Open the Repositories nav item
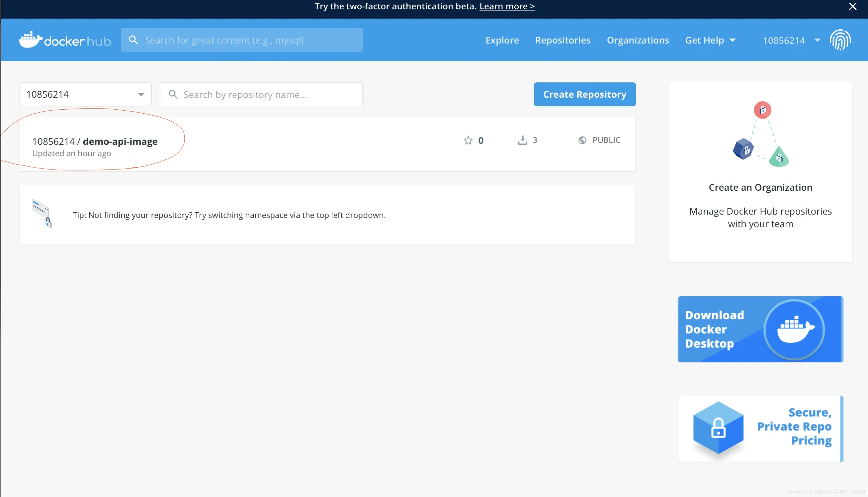This screenshot has width=868, height=497. click(x=563, y=40)
